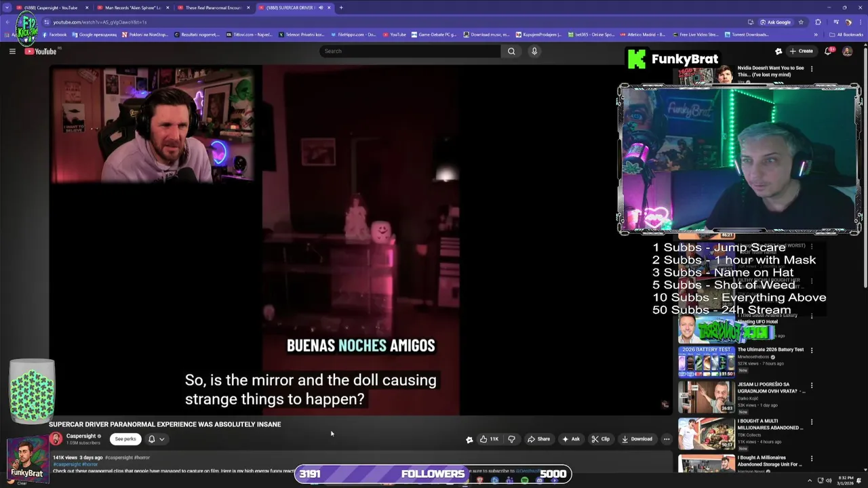Open options for Ultimate 2026 Battery Test
Screen dimensions: 868x488
point(812,350)
